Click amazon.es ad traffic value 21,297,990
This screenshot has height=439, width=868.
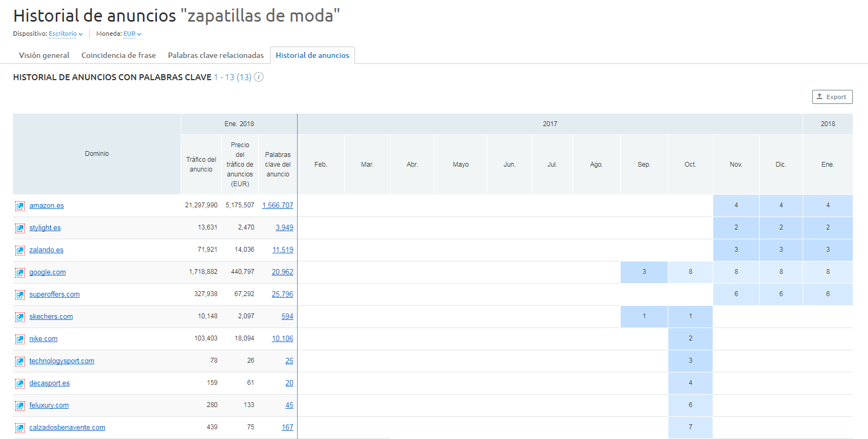coord(201,205)
